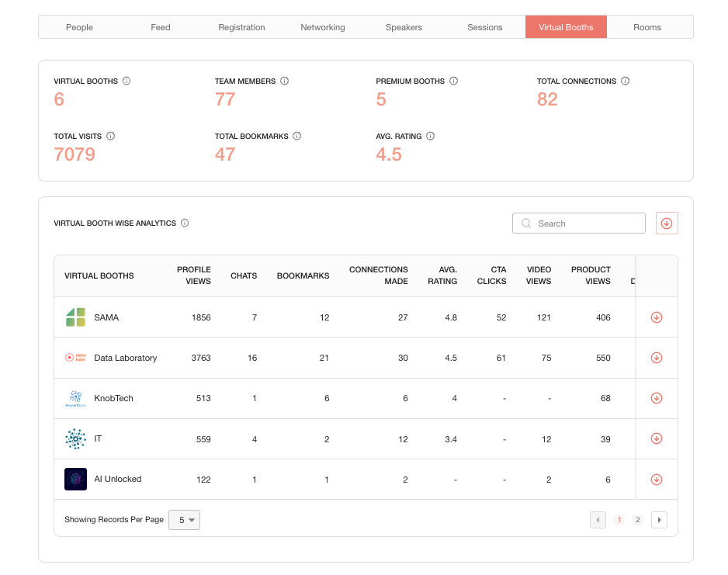Click the Virtual Booths info icon
This screenshot has width=728, height=575.
pyautogui.click(x=127, y=81)
